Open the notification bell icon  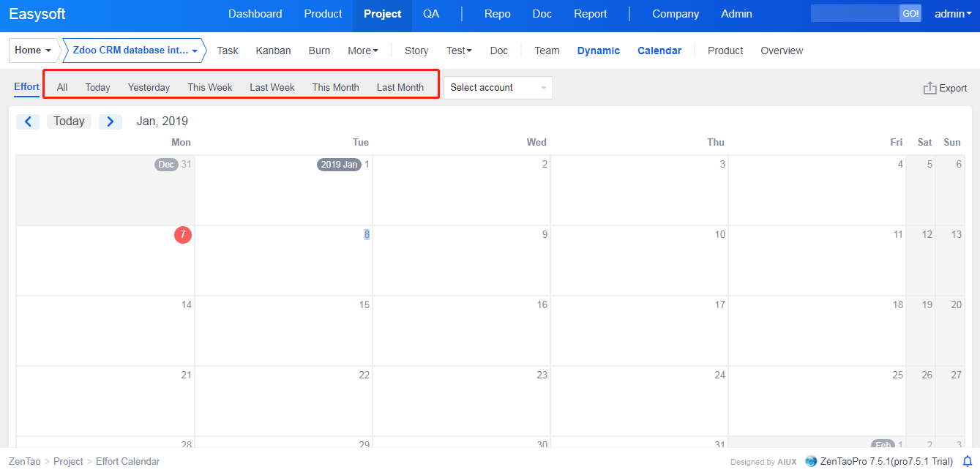point(967,461)
